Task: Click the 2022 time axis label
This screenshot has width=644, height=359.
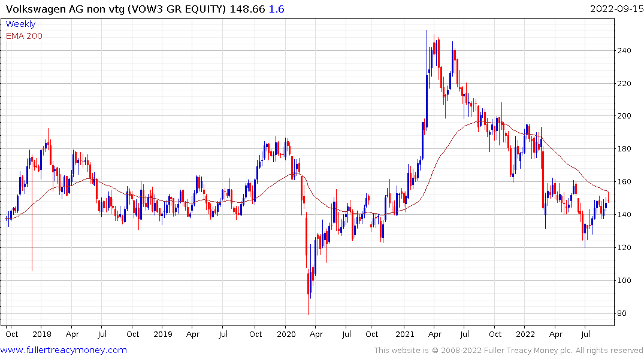Action: pyautogui.click(x=525, y=334)
